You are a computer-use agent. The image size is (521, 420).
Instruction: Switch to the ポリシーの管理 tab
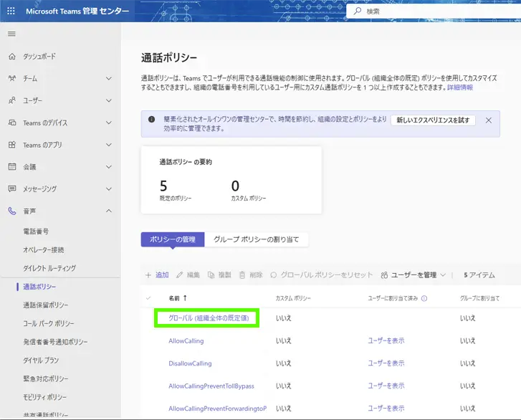pyautogui.click(x=173, y=239)
